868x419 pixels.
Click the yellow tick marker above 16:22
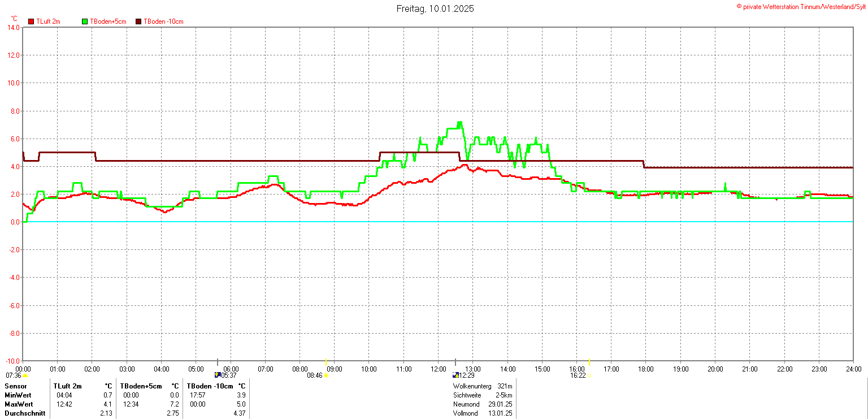click(589, 362)
